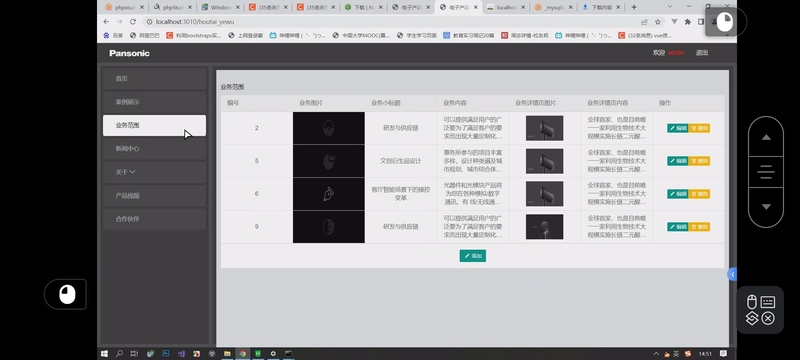The image size is (800, 360).
Task: Open the 阿里巴巴 bookmark
Action: (x=144, y=36)
